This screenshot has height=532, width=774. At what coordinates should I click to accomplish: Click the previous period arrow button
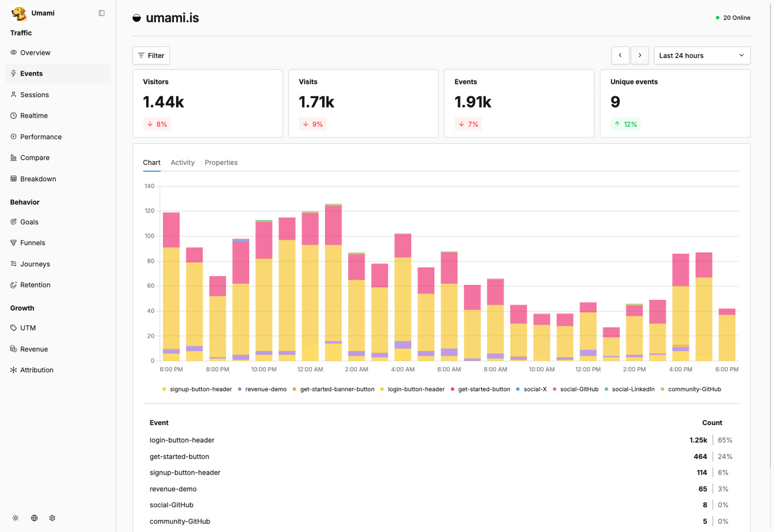620,55
